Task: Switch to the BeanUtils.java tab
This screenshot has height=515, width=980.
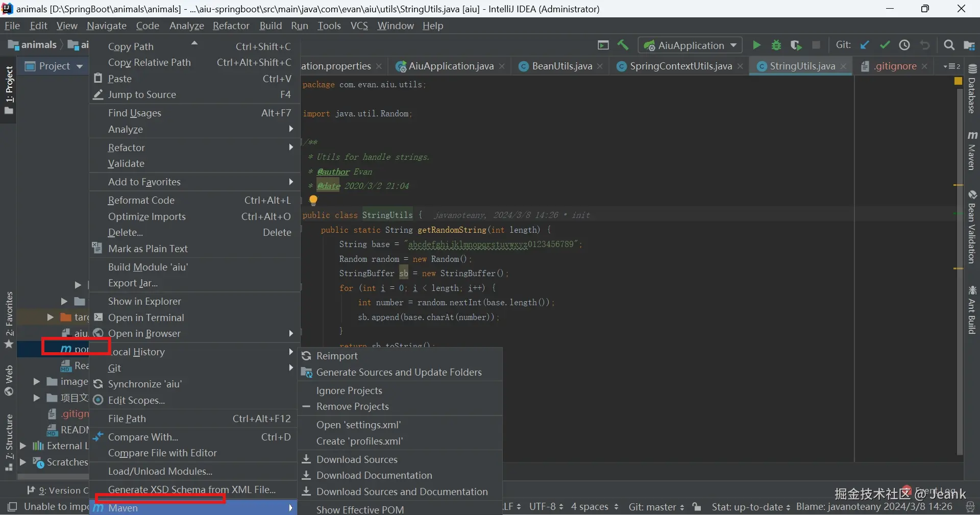Action: click(x=561, y=66)
